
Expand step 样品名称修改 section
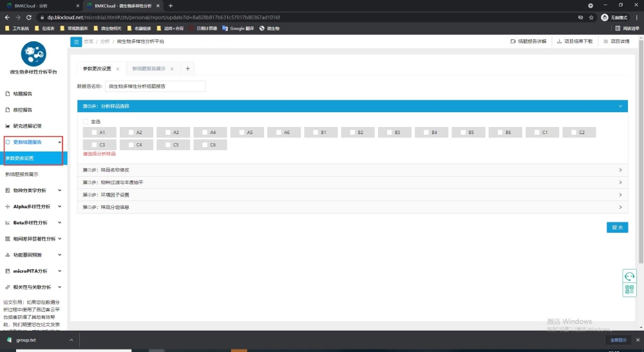pos(352,170)
